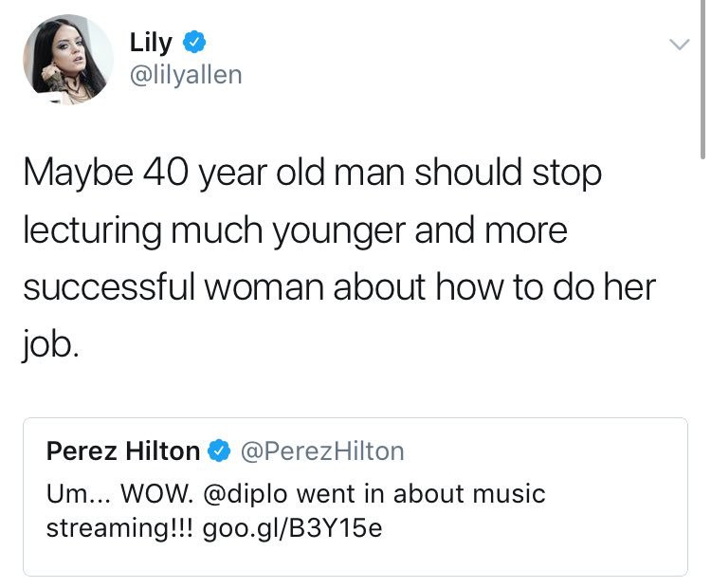Open the profile via the Lily name

[x=151, y=43]
